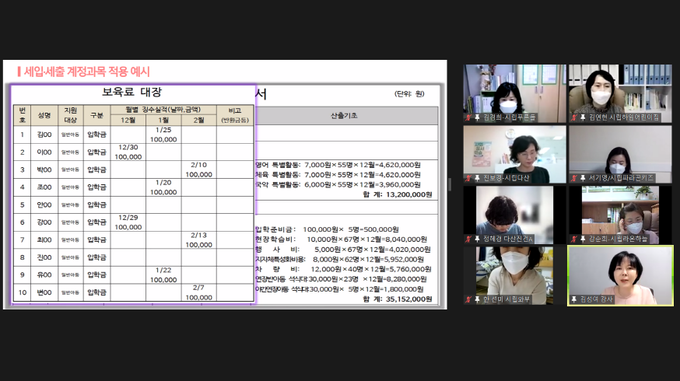Click muted microphone icon on 김경희 video tile

coord(468,117)
